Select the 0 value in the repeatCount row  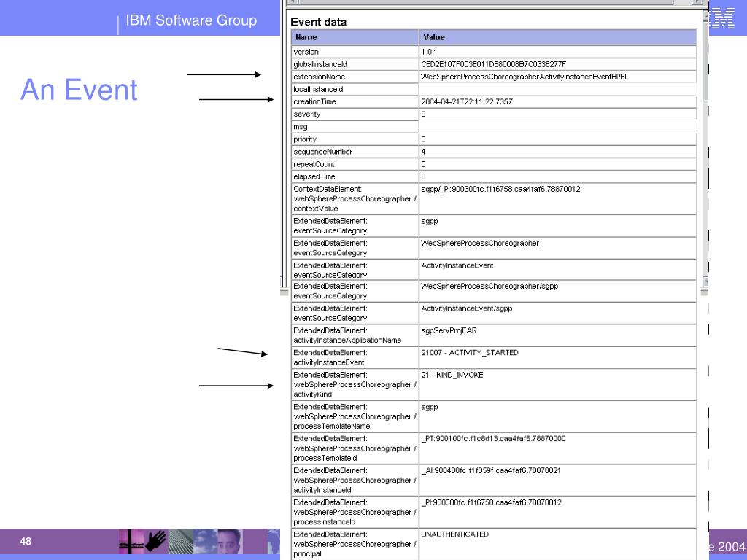coord(424,164)
